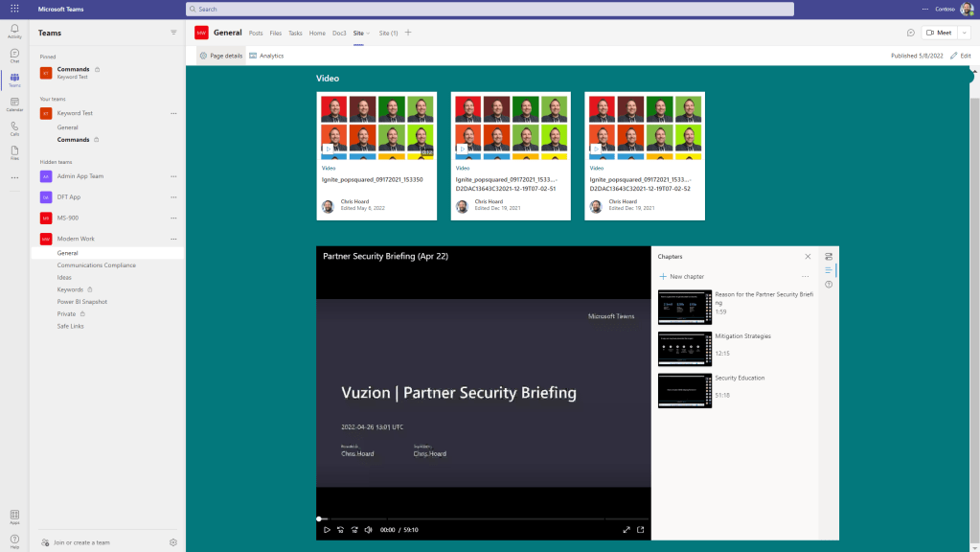Switch to the Posts tab
Screen dimensions: 980x552
point(256,33)
